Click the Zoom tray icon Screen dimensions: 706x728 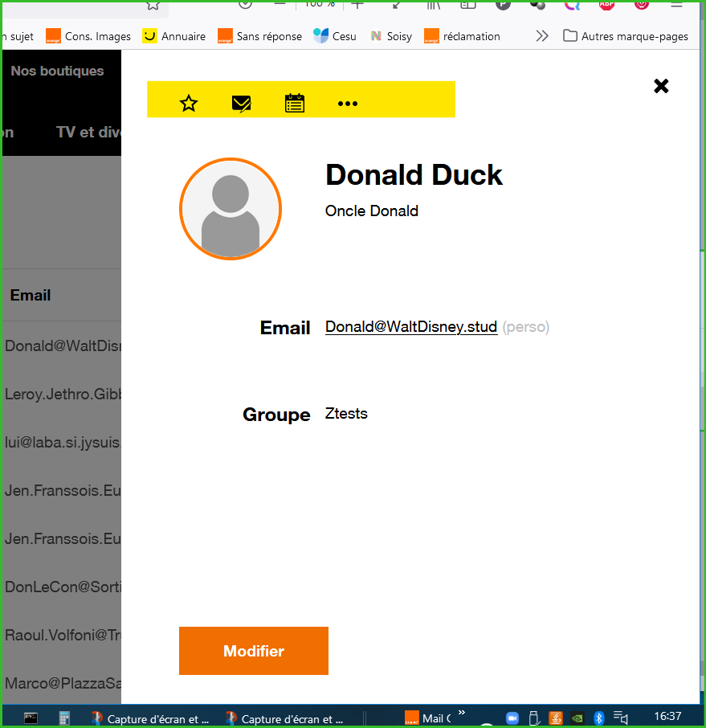pyautogui.click(x=512, y=718)
